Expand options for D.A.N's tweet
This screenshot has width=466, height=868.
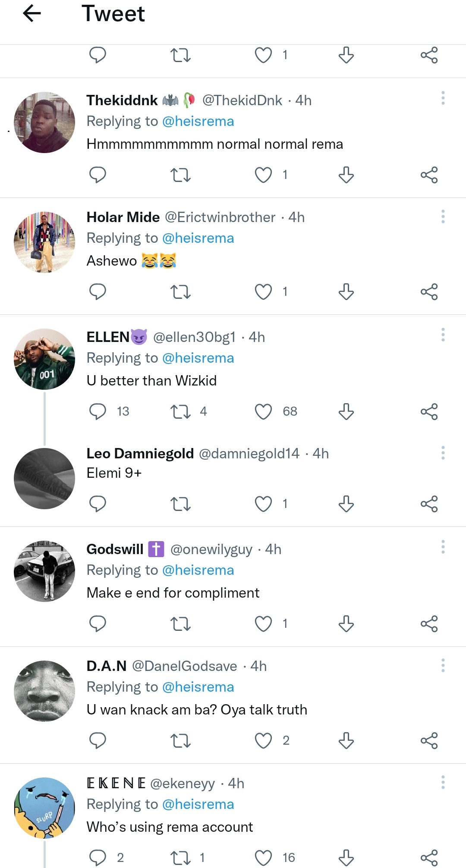point(443,665)
